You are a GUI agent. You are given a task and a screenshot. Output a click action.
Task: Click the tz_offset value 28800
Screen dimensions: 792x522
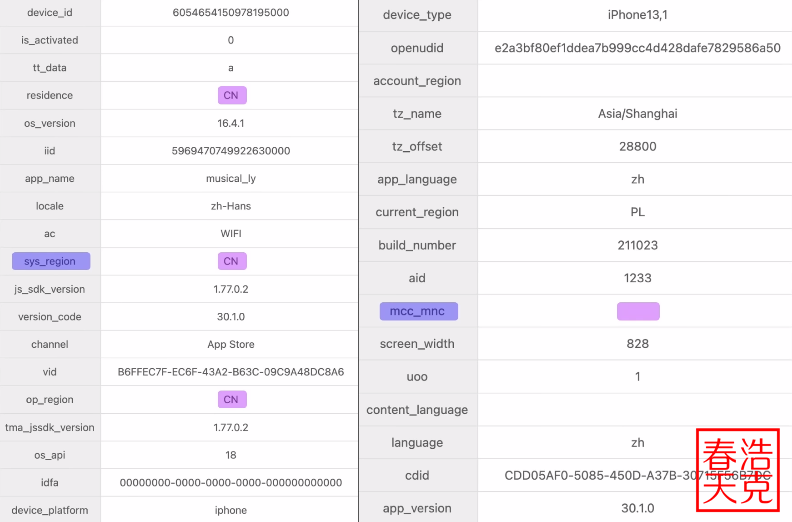[637, 146]
